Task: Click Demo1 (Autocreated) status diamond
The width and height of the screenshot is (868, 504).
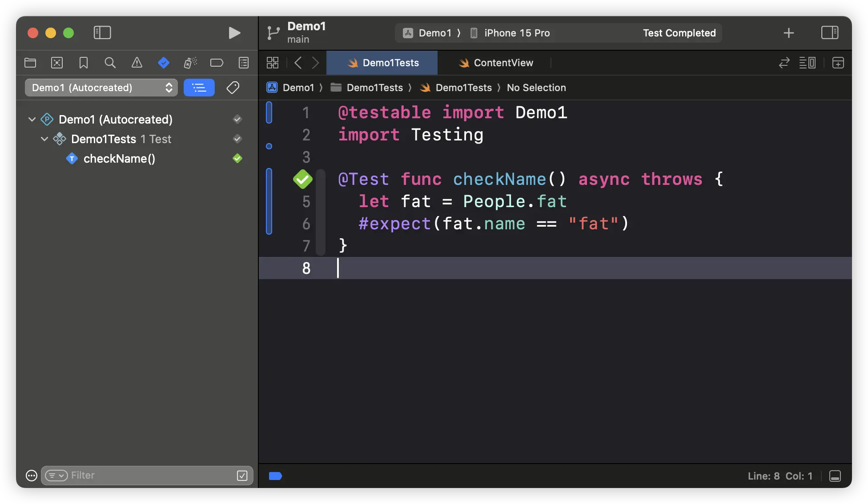Action: pyautogui.click(x=237, y=119)
